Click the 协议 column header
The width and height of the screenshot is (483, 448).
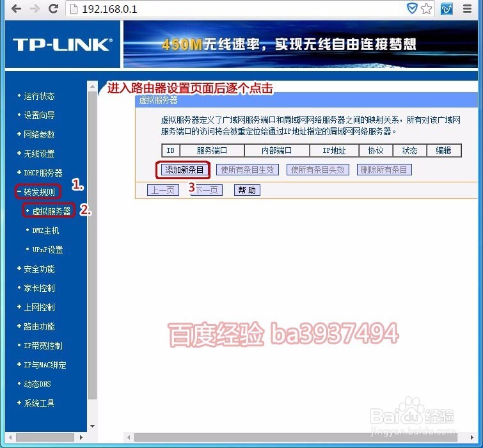click(376, 150)
